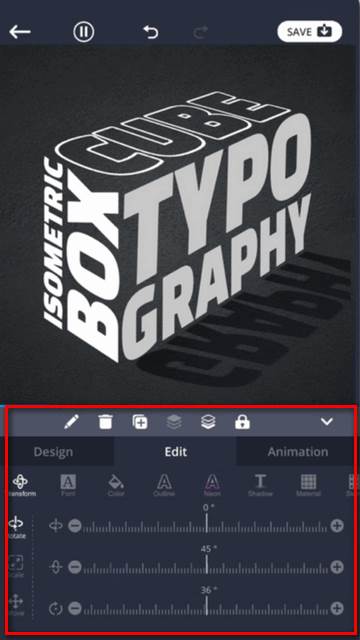Open the Outline text option
Viewport: 360px width, 640px height.
point(164,485)
